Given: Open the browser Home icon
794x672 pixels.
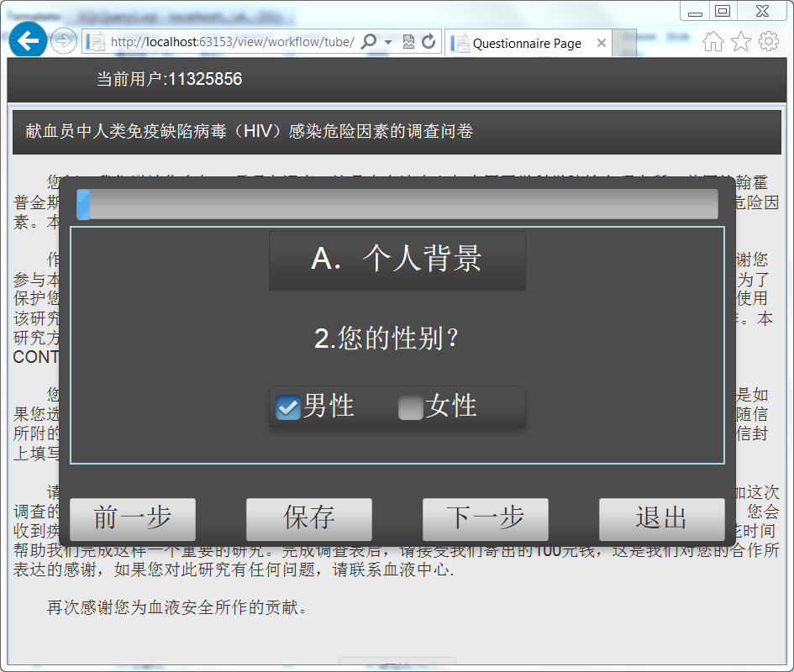Looking at the screenshot, I should [713, 41].
